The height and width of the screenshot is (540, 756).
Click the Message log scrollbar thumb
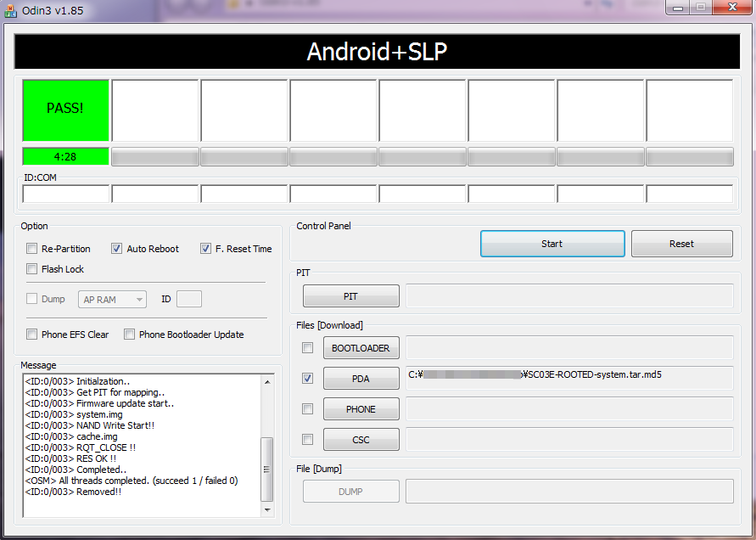click(267, 470)
